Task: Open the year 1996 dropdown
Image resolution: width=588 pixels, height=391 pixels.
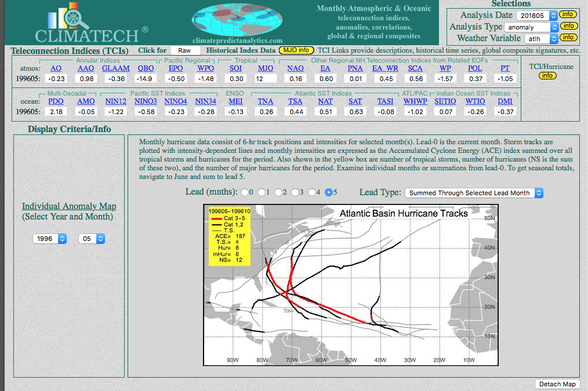Action: pyautogui.click(x=50, y=238)
